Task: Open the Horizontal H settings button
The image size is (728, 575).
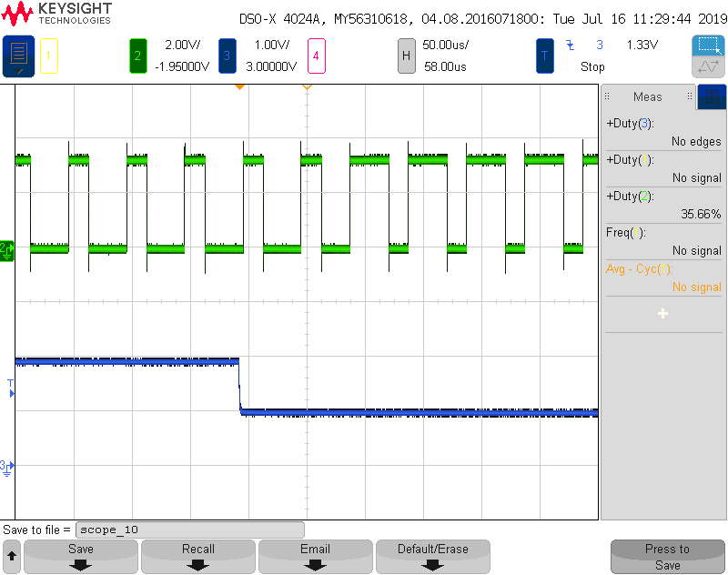Action: tap(406, 55)
